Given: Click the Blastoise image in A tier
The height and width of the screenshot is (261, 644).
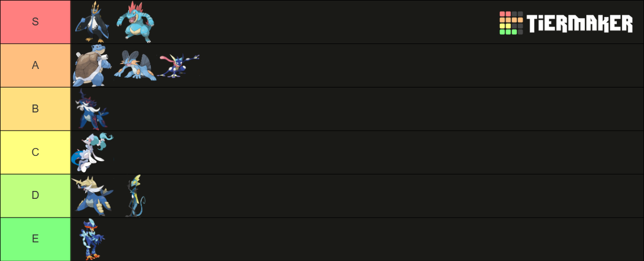Looking at the screenshot, I should (x=93, y=66).
